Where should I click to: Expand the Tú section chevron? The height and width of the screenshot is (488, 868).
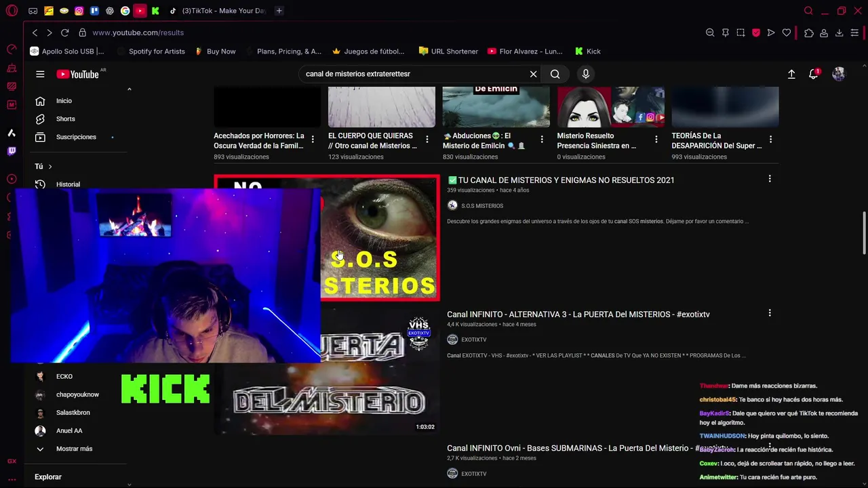tap(50, 167)
